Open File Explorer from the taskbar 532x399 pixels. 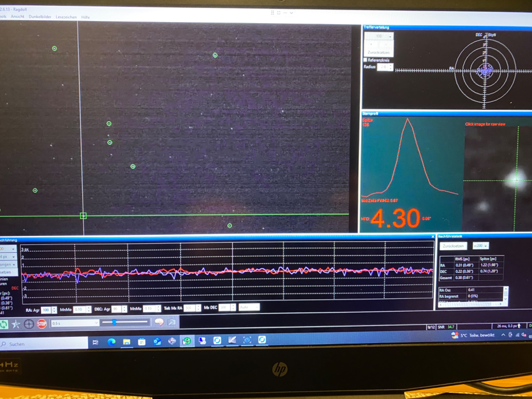click(x=127, y=342)
